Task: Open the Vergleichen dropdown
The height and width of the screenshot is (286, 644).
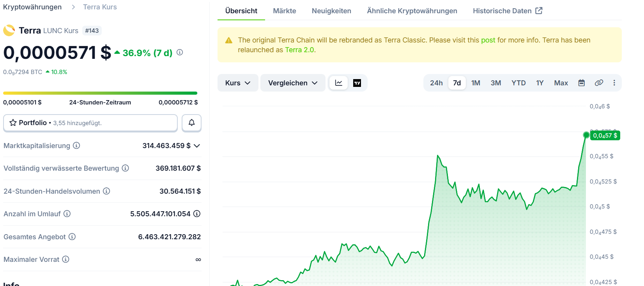Action: [x=293, y=83]
